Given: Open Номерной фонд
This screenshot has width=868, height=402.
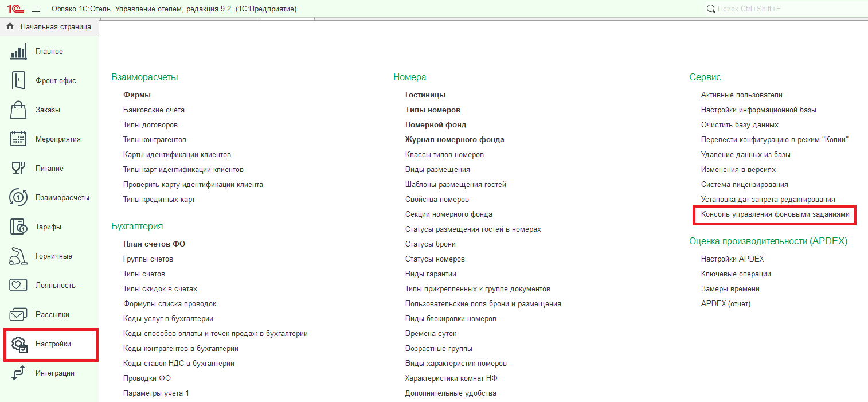Looking at the screenshot, I should (436, 124).
